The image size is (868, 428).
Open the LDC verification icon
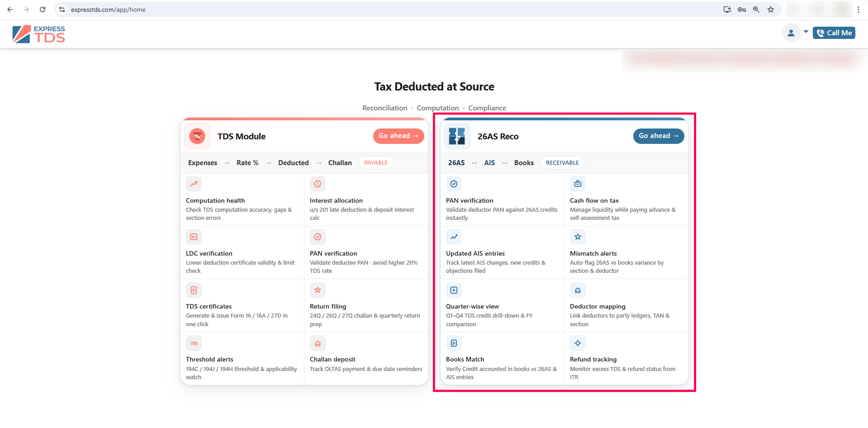(x=194, y=237)
